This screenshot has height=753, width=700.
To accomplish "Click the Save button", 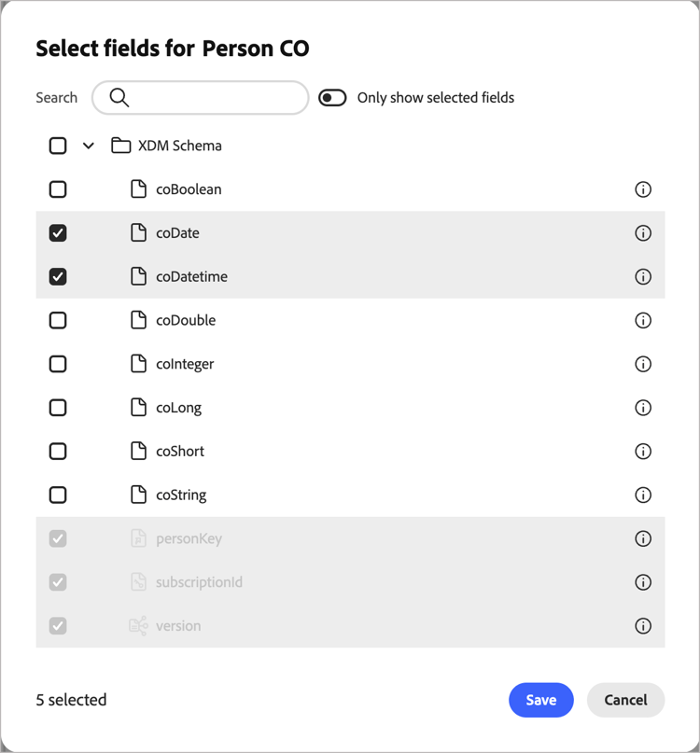I will [x=541, y=700].
